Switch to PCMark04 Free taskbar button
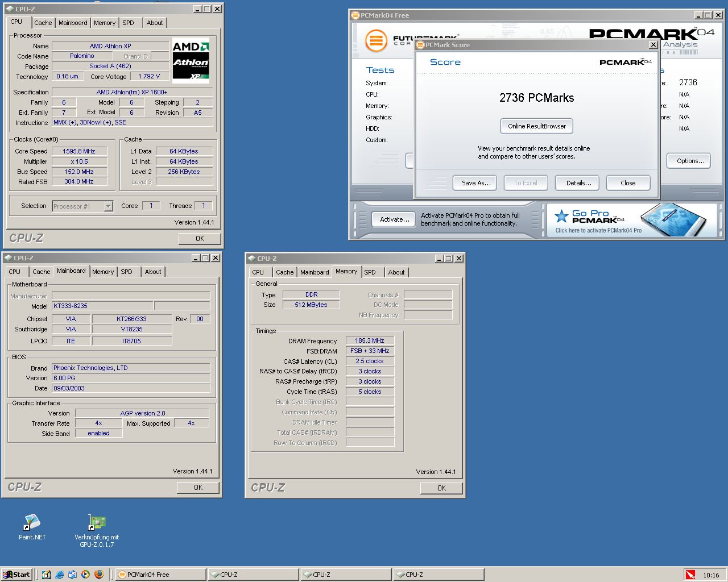728x582 pixels. click(161, 575)
